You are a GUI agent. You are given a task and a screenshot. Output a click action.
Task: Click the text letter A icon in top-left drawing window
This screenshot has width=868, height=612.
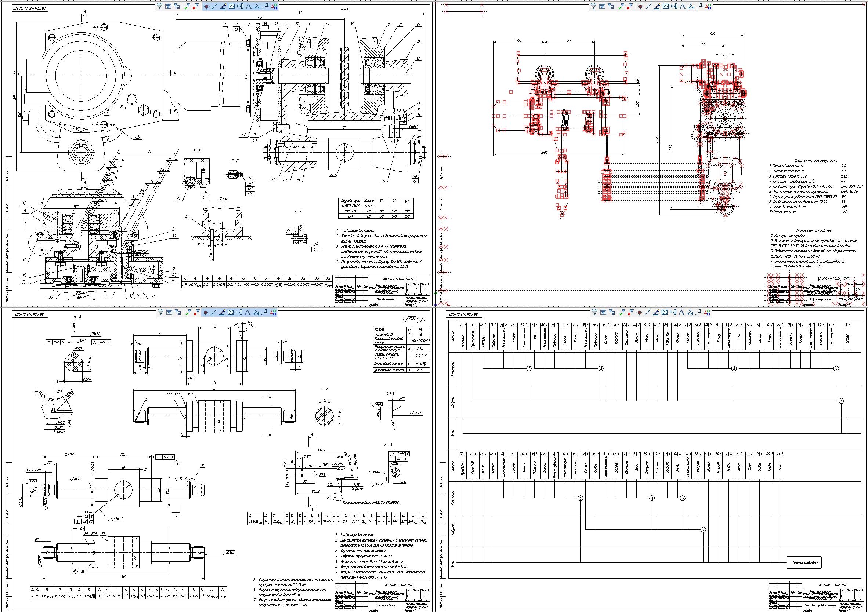pos(248,7)
